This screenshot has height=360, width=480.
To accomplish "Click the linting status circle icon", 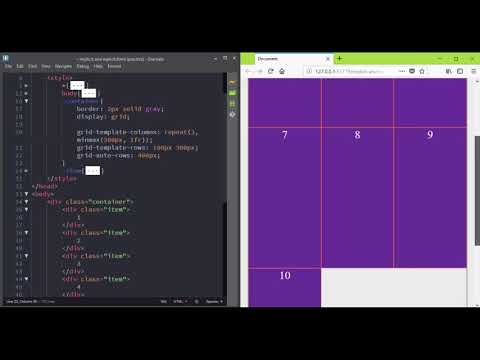I will [x=197, y=301].
